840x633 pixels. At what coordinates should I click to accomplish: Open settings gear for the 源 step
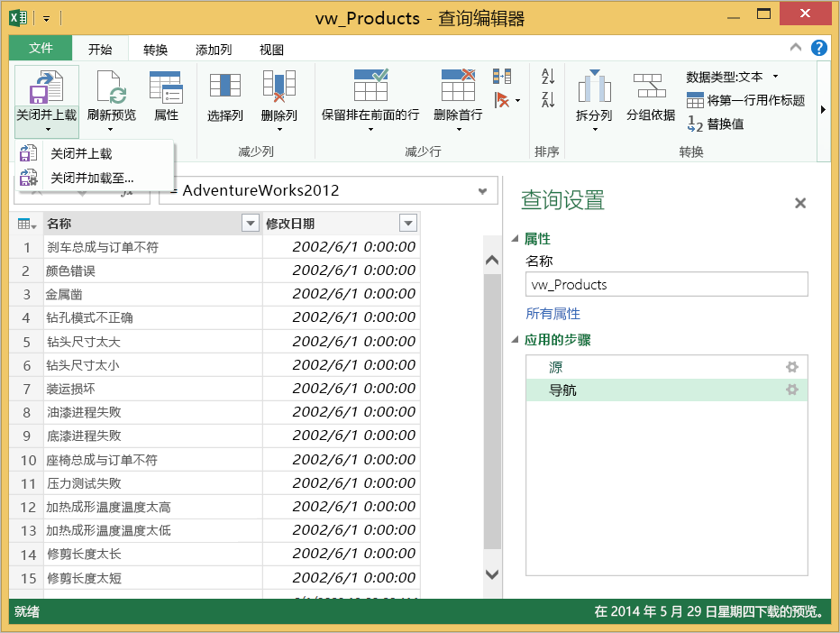tap(792, 367)
